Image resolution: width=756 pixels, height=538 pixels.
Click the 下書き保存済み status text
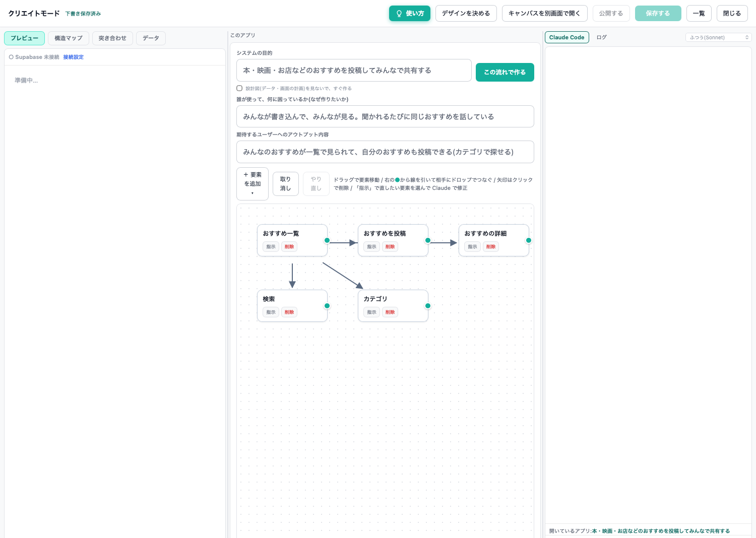[x=83, y=14]
